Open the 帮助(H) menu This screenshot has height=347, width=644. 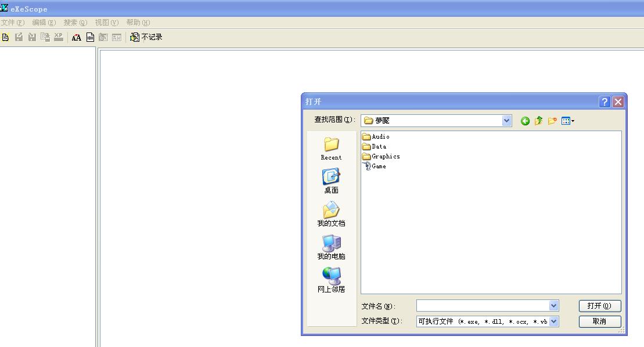coord(138,23)
